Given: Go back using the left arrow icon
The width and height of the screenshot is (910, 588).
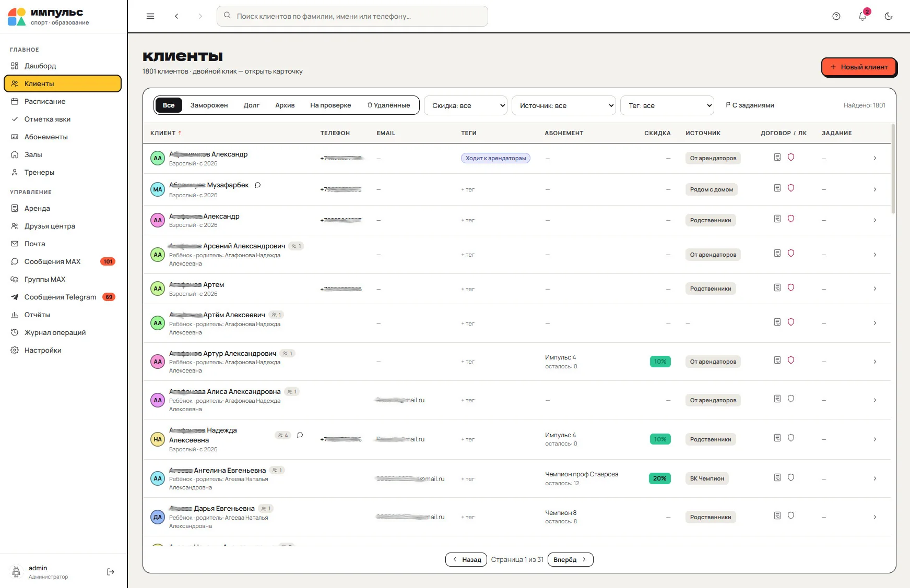Looking at the screenshot, I should [176, 16].
